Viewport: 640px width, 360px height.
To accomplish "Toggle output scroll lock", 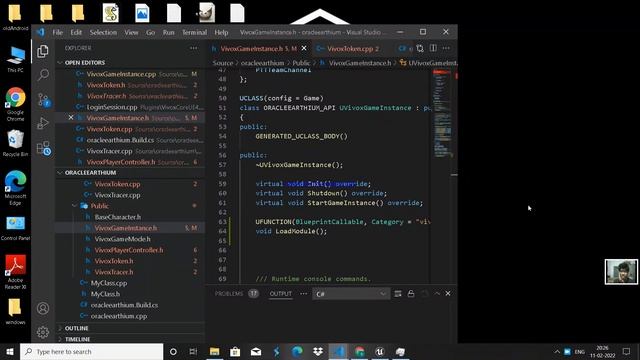I will (x=411, y=293).
